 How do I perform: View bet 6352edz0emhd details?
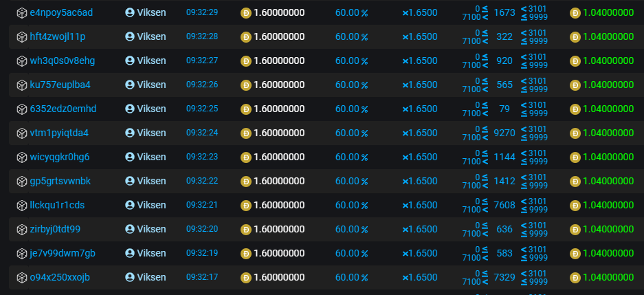[x=63, y=109]
